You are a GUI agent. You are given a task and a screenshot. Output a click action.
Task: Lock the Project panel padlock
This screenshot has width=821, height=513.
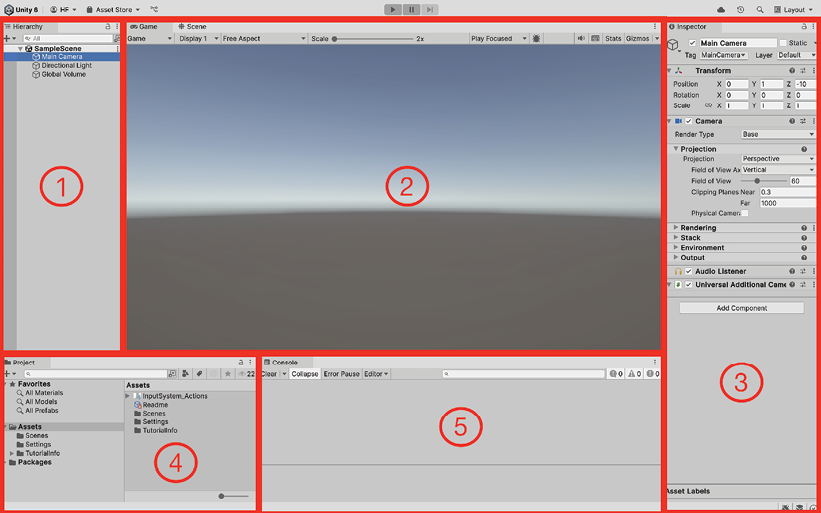pyautogui.click(x=241, y=362)
